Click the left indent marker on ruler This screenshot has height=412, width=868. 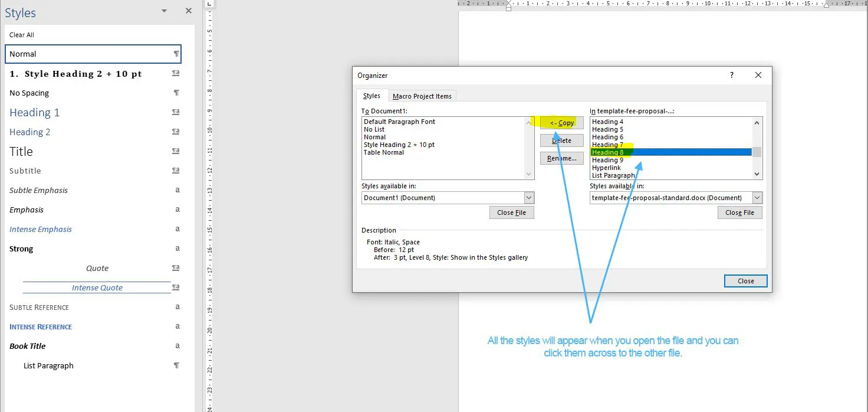[508, 8]
